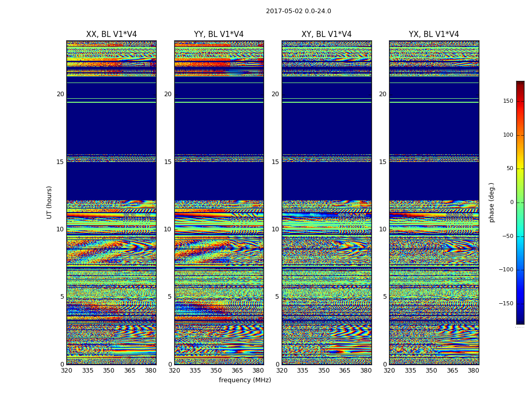Viewport: 532px width, 405px height.
Task: Select the YX, BL V1*V4 subplot title
Action: pyautogui.click(x=434, y=34)
